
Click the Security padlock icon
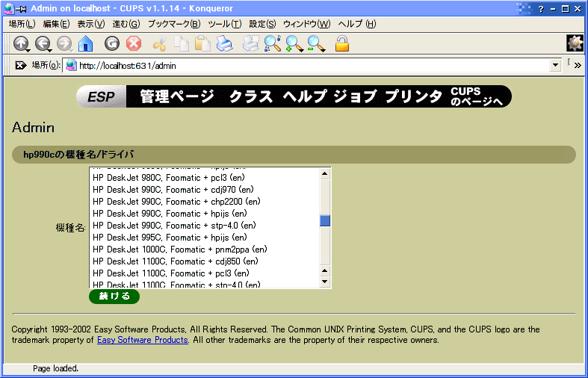[342, 44]
